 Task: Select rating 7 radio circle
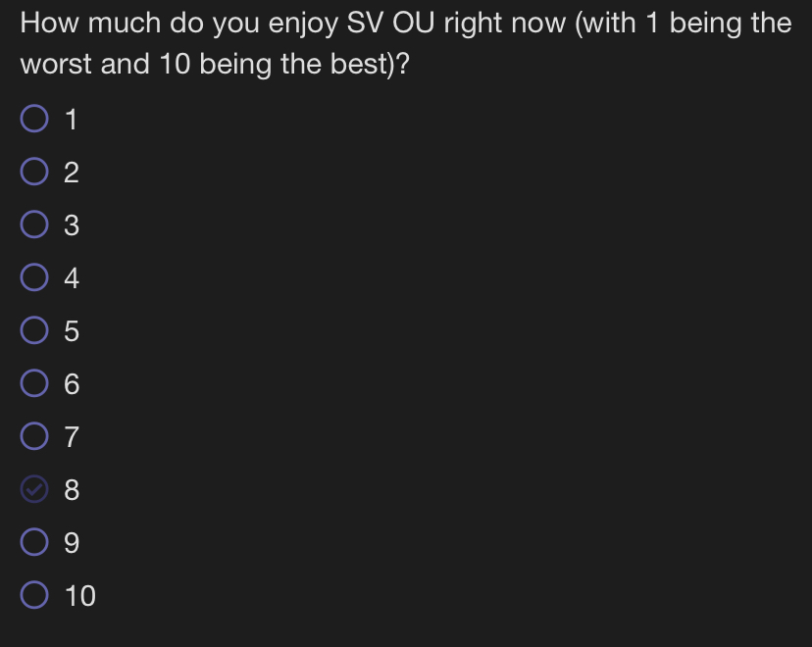(x=34, y=436)
